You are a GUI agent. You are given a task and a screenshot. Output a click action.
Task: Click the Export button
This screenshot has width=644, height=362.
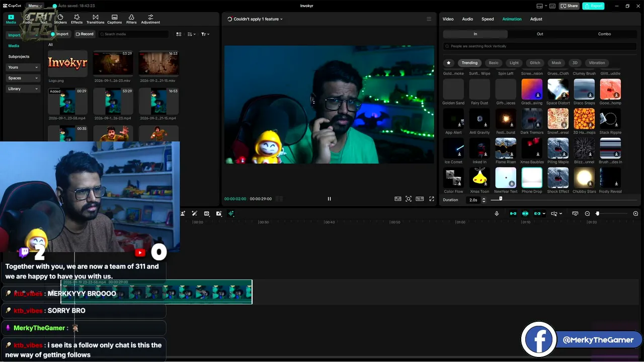coord(594,6)
